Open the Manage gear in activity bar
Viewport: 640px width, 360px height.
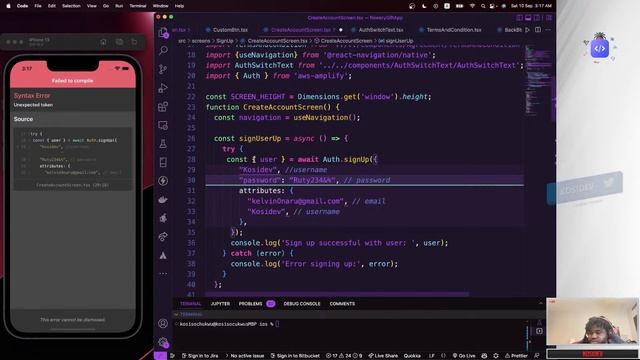click(x=163, y=342)
